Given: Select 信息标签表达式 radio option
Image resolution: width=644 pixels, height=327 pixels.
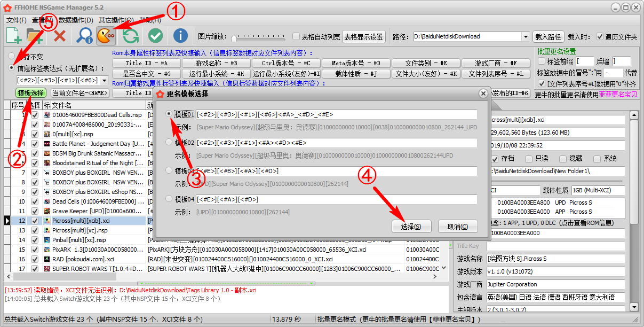Looking at the screenshot, I should tap(12, 68).
